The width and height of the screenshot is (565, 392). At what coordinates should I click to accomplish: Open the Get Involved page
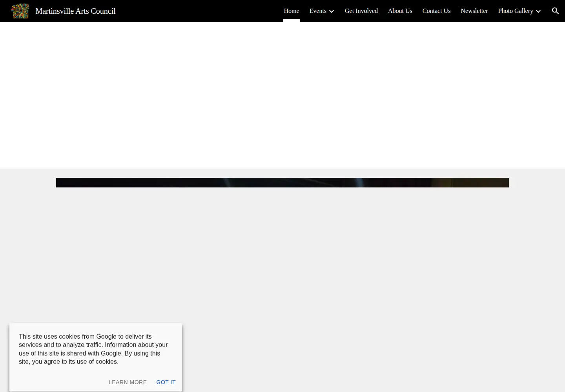pyautogui.click(x=361, y=11)
